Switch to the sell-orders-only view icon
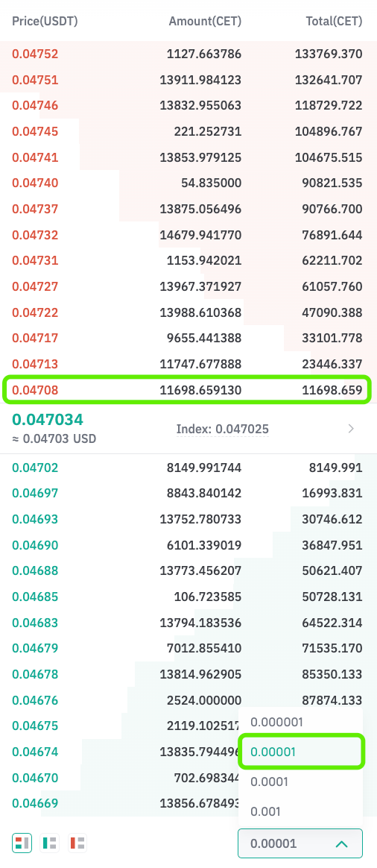Image resolution: width=377 pixels, height=868 pixels. point(77,843)
